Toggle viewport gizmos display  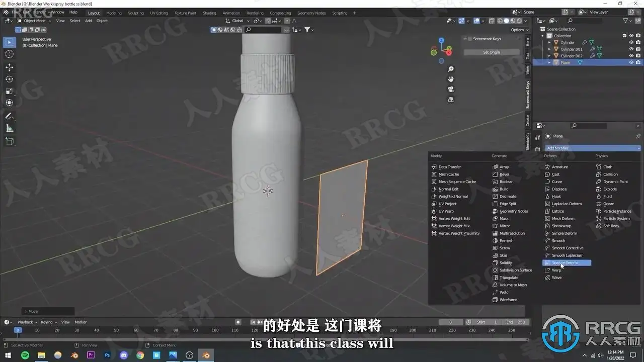coord(461,21)
